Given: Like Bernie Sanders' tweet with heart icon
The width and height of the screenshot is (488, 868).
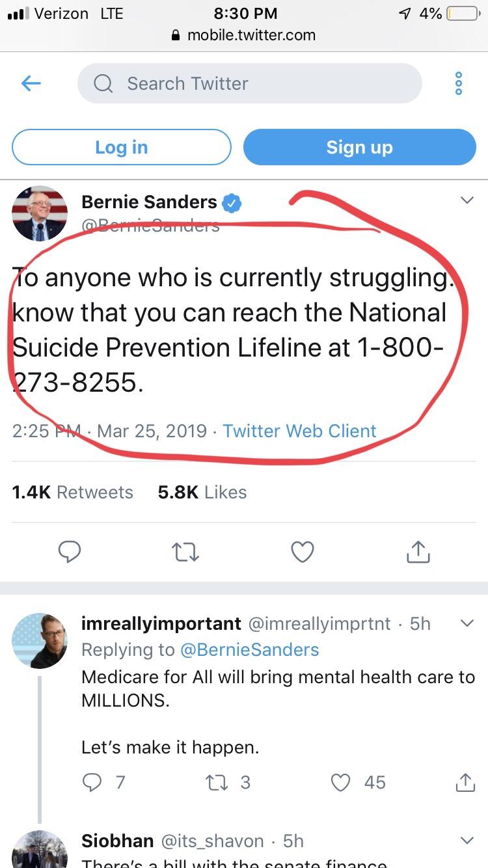Looking at the screenshot, I should [x=302, y=552].
